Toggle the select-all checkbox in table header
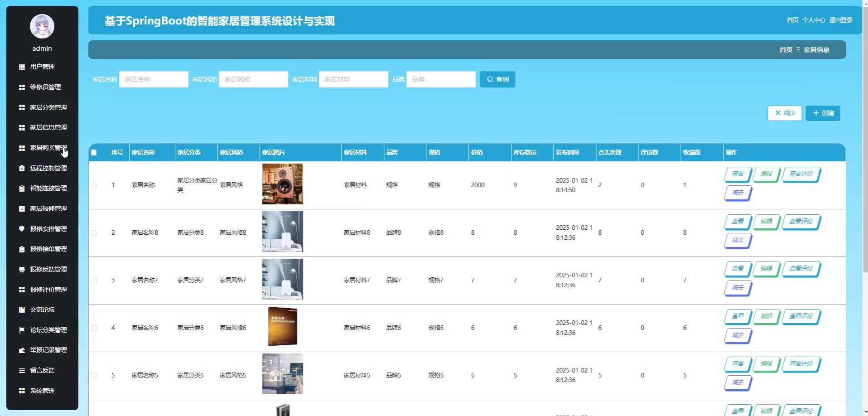 (x=94, y=153)
